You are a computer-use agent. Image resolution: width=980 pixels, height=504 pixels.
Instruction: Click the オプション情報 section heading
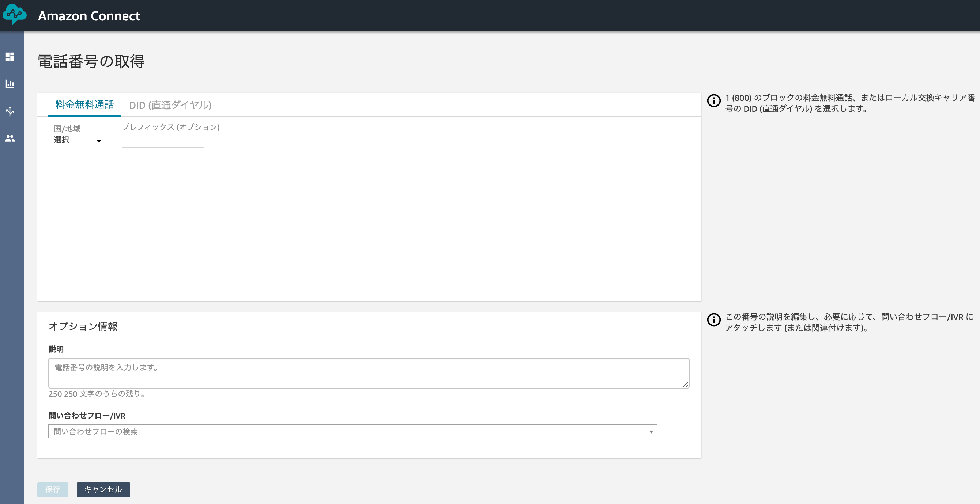[x=83, y=326]
